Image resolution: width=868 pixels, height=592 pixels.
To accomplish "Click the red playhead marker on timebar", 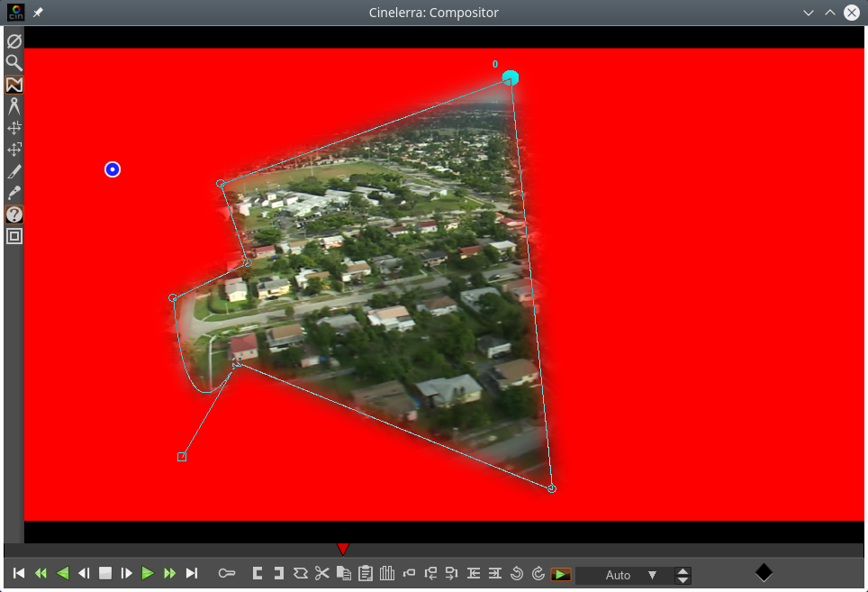I will [x=343, y=549].
